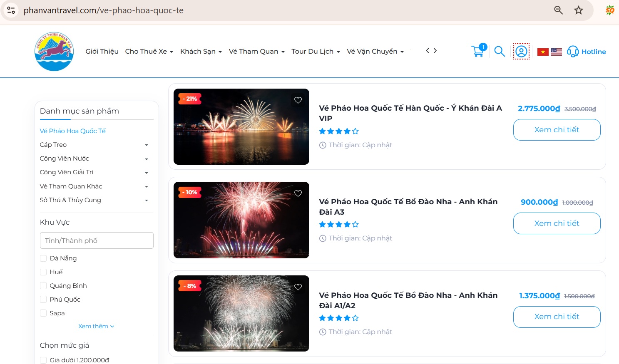Open the user account icon

(521, 51)
